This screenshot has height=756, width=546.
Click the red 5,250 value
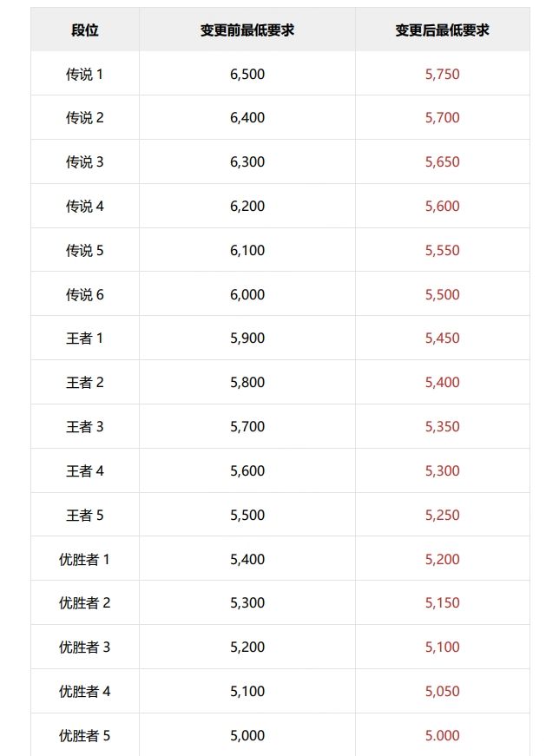coord(442,515)
